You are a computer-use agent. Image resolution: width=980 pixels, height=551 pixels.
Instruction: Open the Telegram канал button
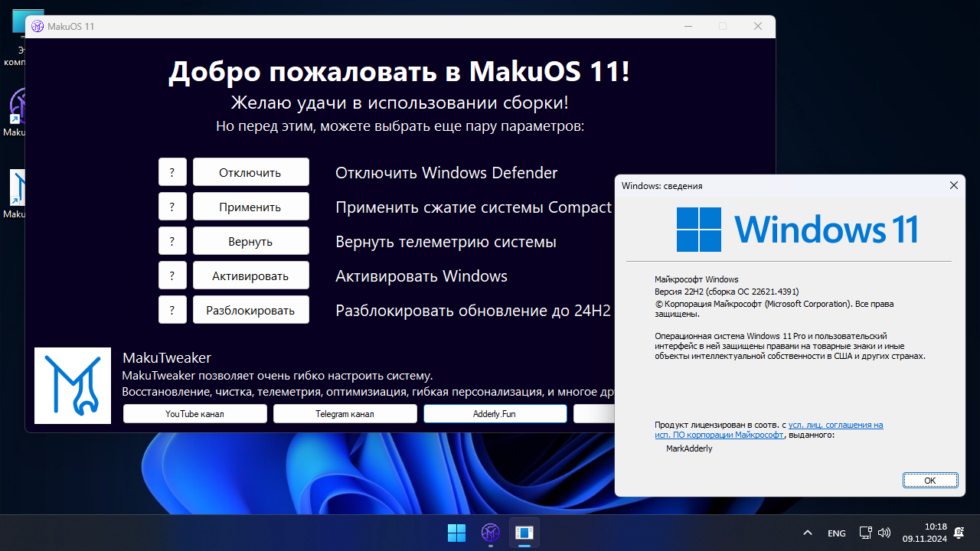click(x=345, y=414)
